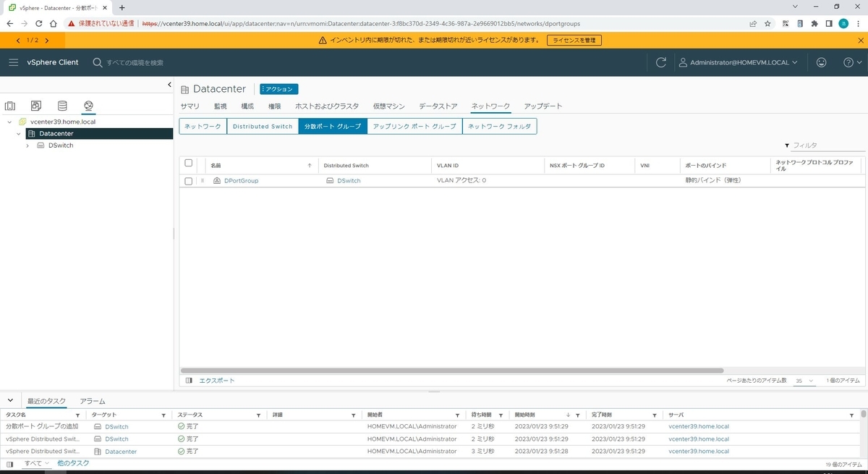Click the global search magnifier icon
Image resolution: width=868 pixels, height=474 pixels.
coord(98,63)
